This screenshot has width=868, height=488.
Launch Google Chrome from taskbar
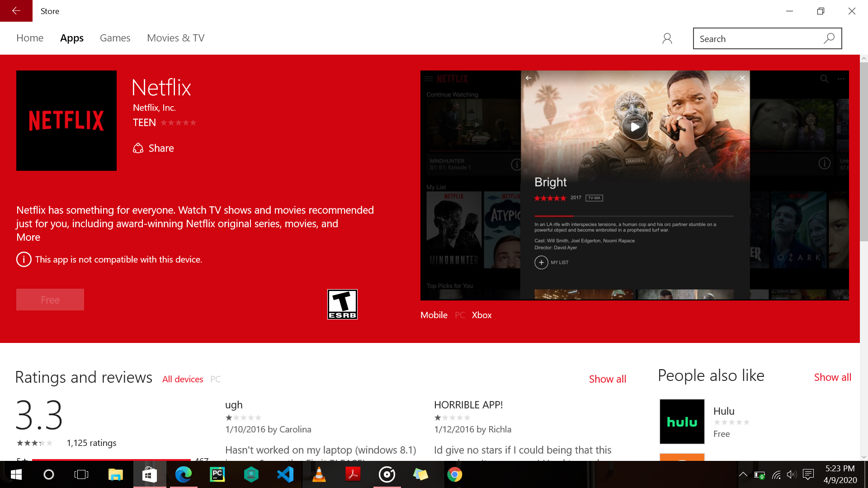pos(455,474)
